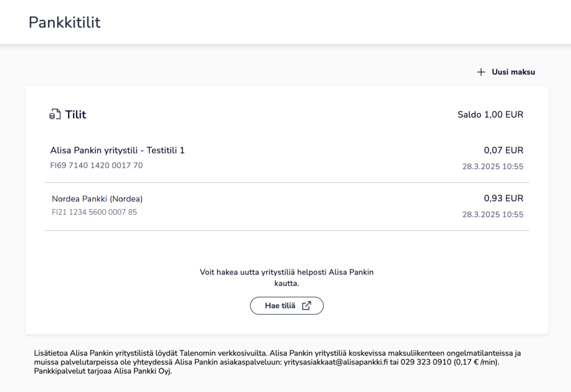This screenshot has height=392, width=571.
Task: Select IBAN FI69 7140 1420 0017 70
Action: click(x=96, y=166)
